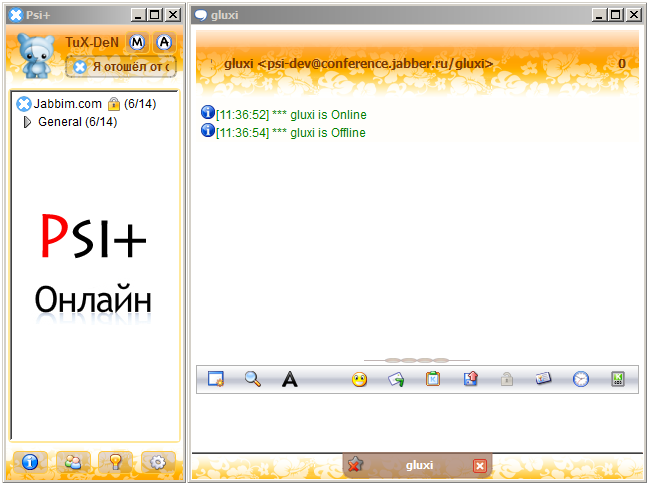Toggle the round A button beside TuX-DeN
Viewport: 648px width, 484px height.
click(164, 42)
